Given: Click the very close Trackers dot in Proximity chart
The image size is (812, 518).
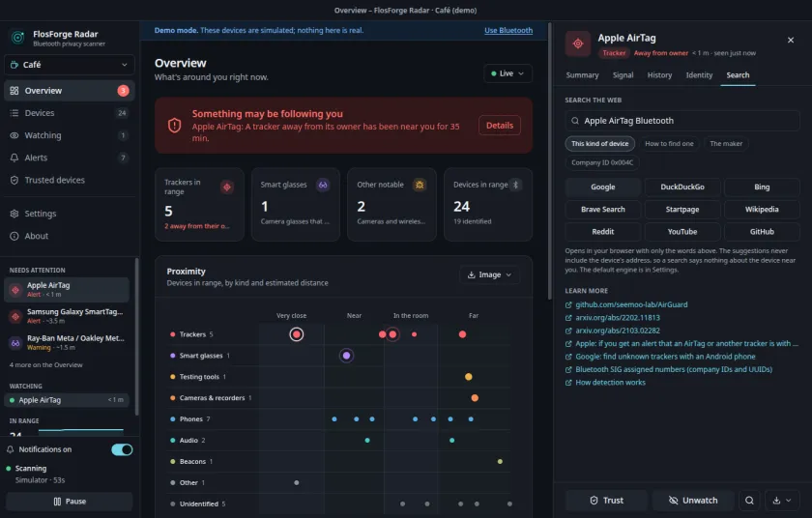Looking at the screenshot, I should click(296, 334).
